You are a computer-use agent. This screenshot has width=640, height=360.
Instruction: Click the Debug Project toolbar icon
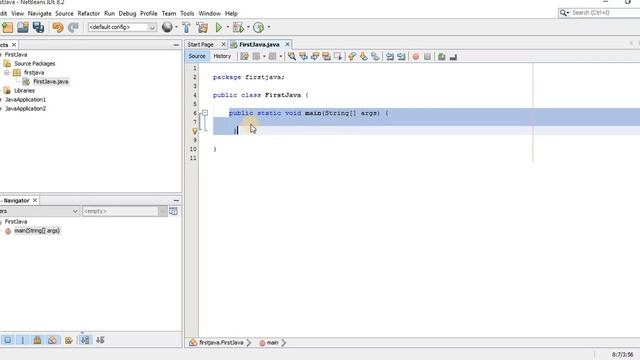tap(238, 27)
